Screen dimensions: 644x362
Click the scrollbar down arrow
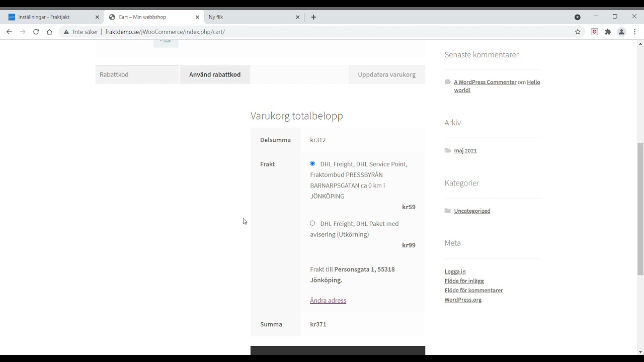tap(640, 352)
